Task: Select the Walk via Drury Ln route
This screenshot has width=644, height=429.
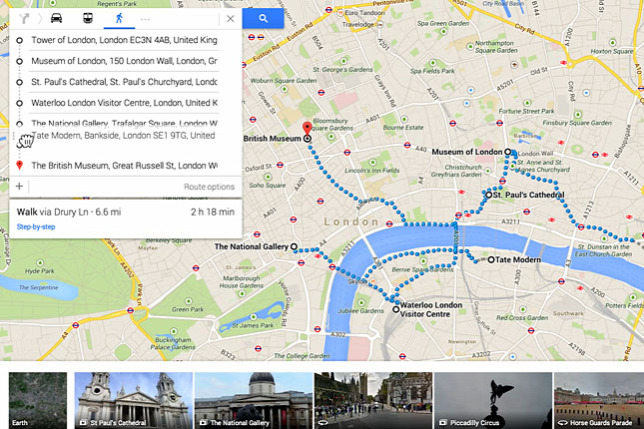Action: [125, 212]
